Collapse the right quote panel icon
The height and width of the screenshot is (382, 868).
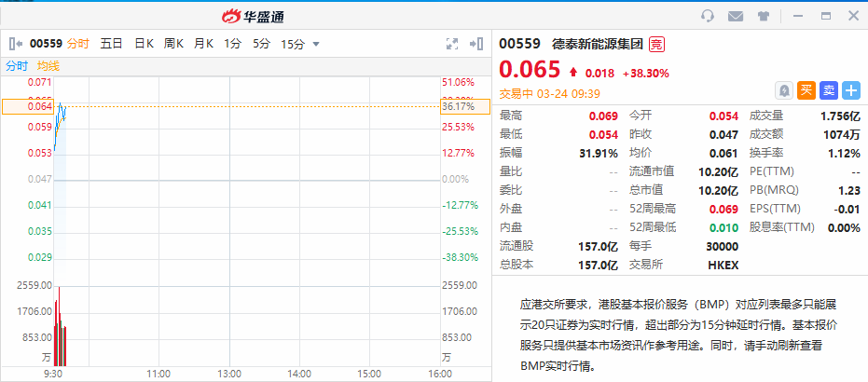coord(476,44)
